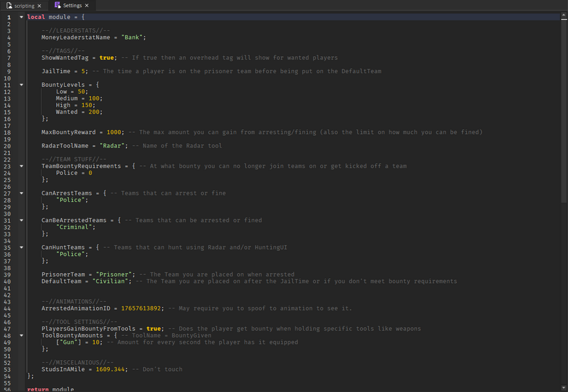Click the "Radar" string value
This screenshot has height=392, width=568.
click(x=112, y=146)
